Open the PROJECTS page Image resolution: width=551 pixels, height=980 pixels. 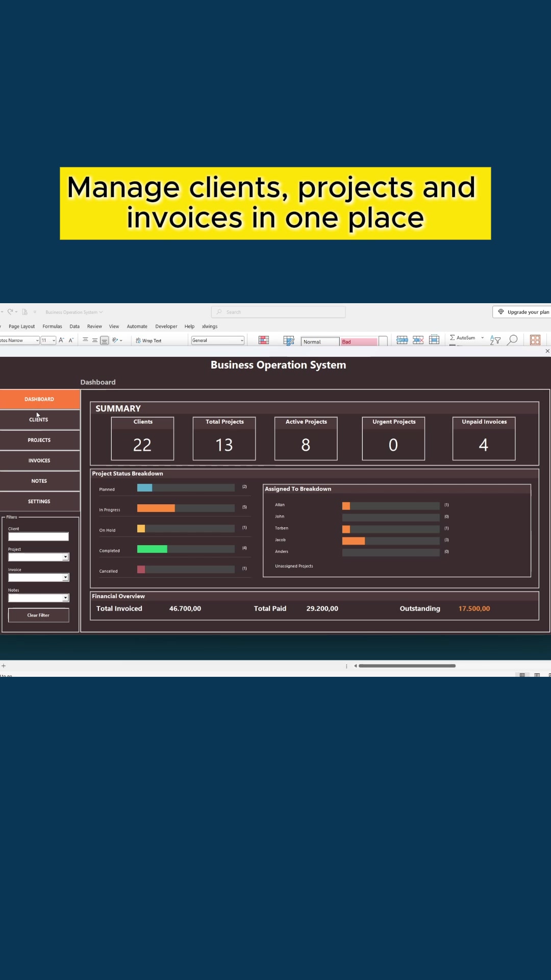click(x=40, y=440)
